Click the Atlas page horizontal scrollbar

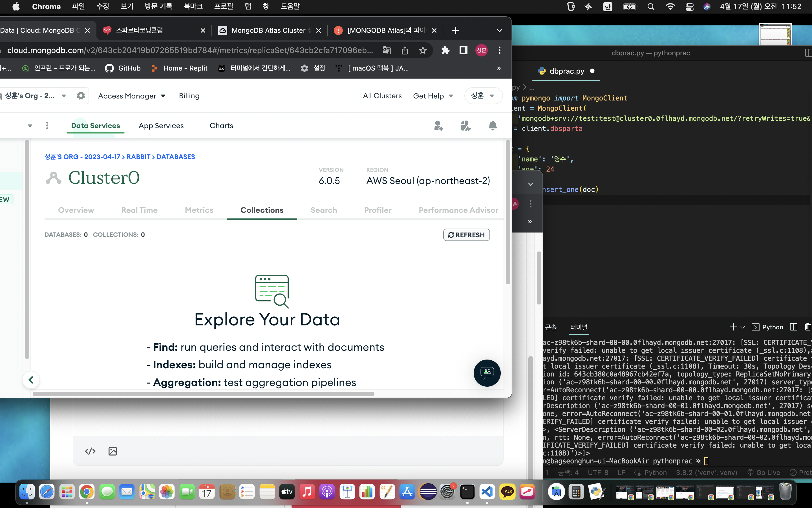coord(203,394)
